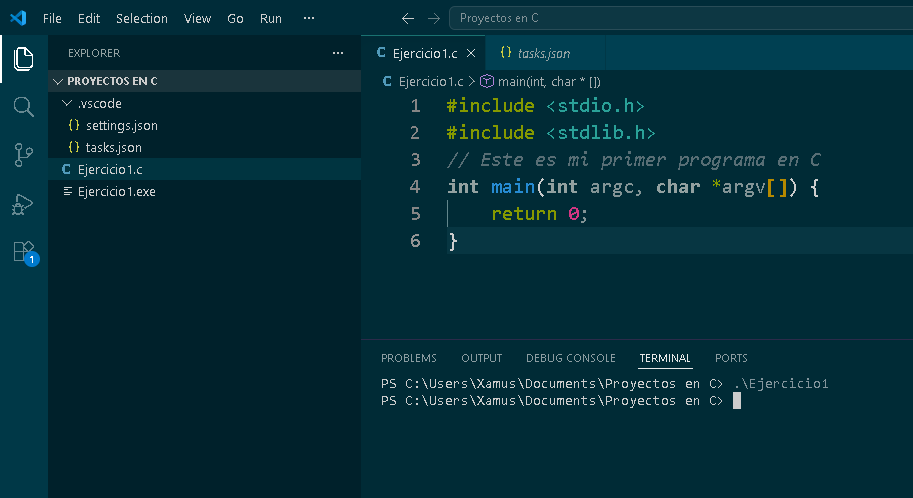This screenshot has width=913, height=498.
Task: Select the TERMINAL panel tab
Action: point(665,358)
